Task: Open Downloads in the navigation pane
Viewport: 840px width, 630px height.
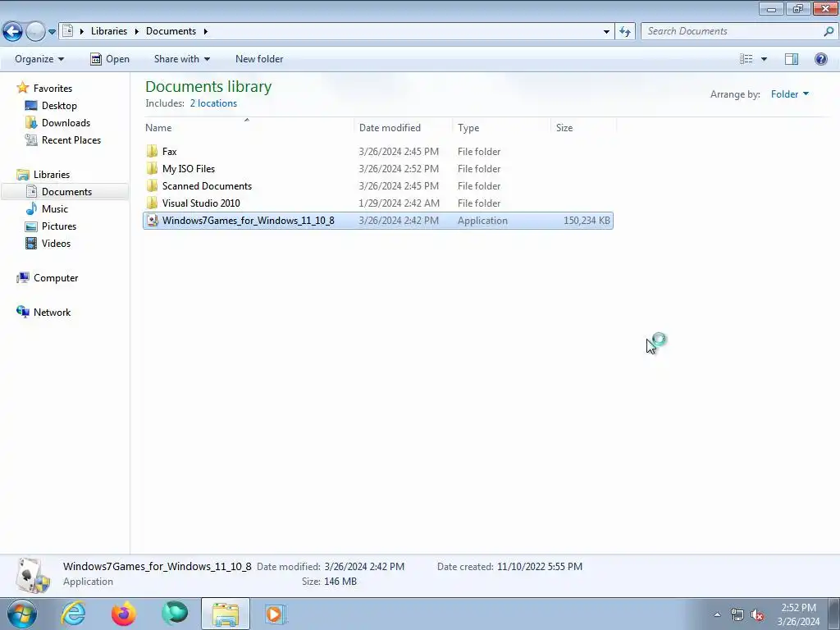Action: [66, 123]
